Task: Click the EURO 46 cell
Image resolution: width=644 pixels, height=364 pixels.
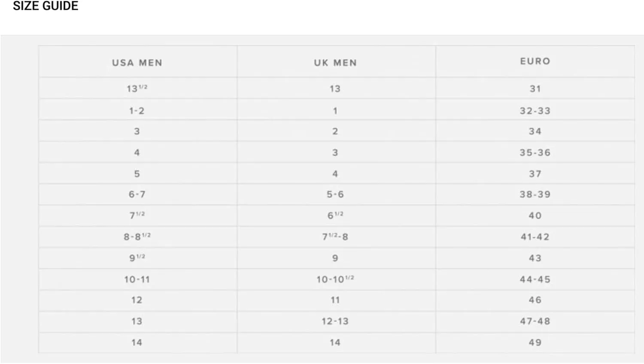Action: tap(535, 300)
